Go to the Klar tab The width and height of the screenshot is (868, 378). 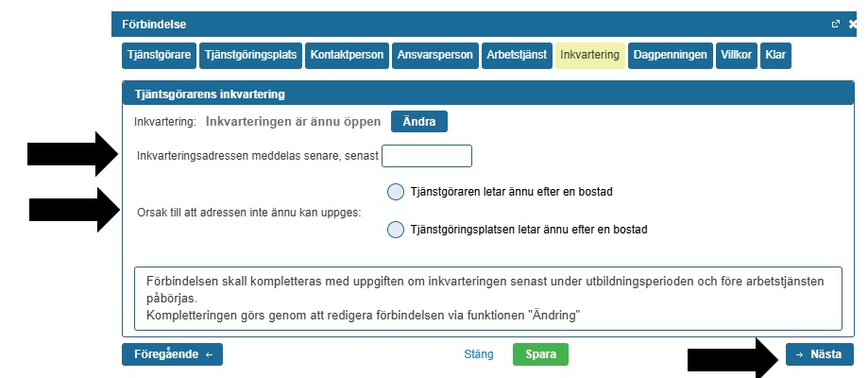point(777,56)
